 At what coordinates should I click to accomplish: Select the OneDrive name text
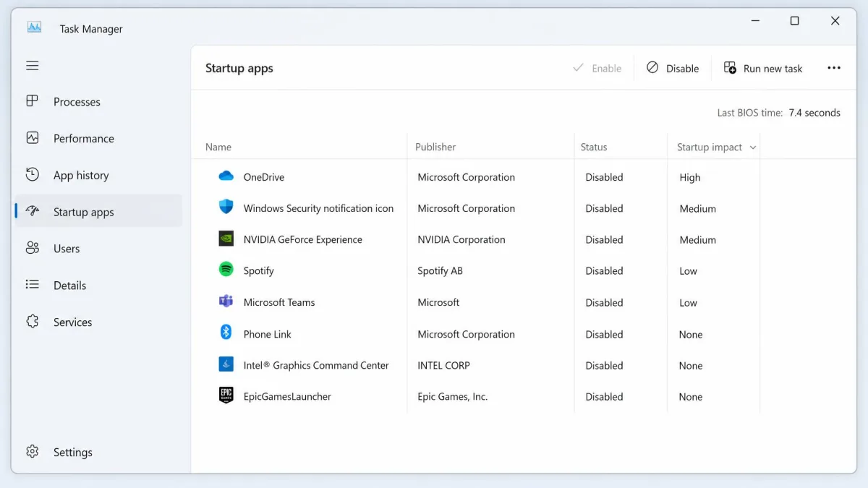tap(264, 177)
